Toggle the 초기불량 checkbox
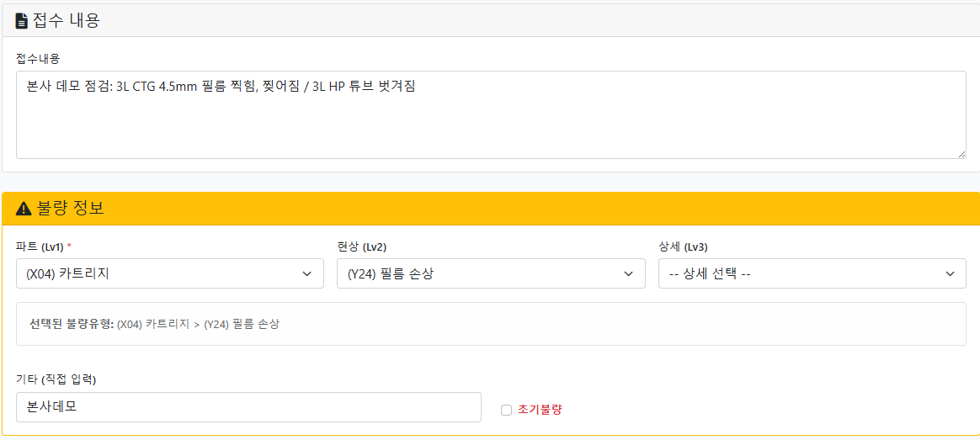The width and height of the screenshot is (980, 440). tap(506, 411)
